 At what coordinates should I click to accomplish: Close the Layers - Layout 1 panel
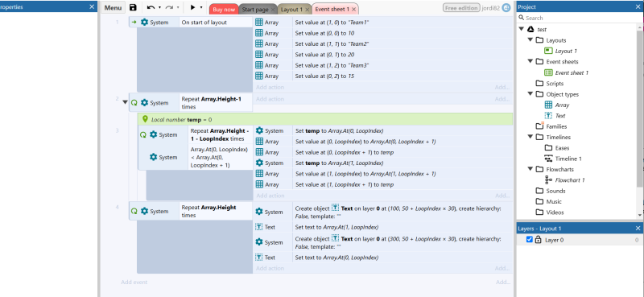tap(638, 229)
